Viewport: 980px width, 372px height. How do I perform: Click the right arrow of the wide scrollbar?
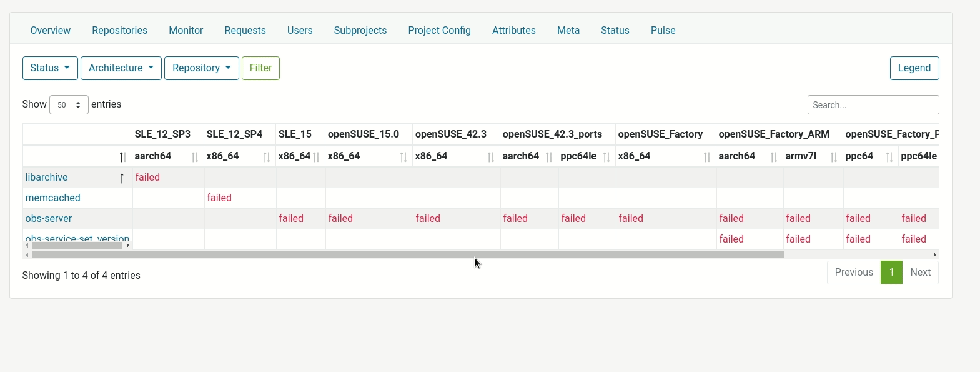coord(935,254)
